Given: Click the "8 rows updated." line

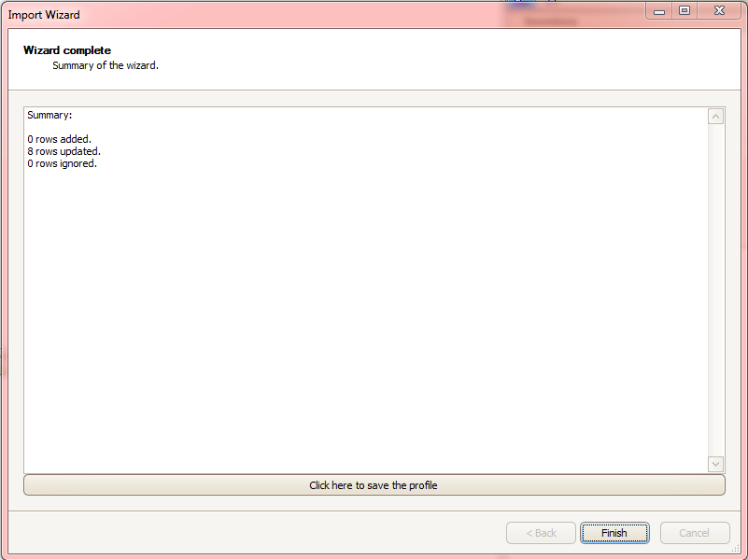Looking at the screenshot, I should pyautogui.click(x=64, y=151).
